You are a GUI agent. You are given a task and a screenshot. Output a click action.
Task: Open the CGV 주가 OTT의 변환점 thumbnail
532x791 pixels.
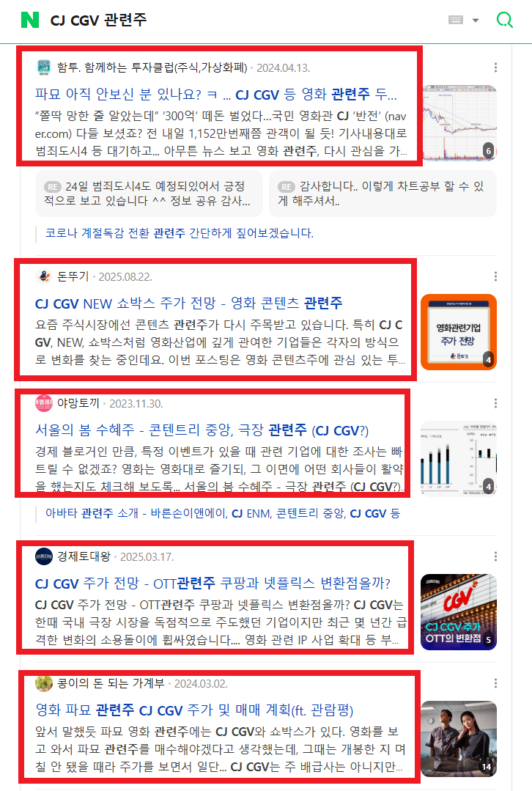click(459, 612)
